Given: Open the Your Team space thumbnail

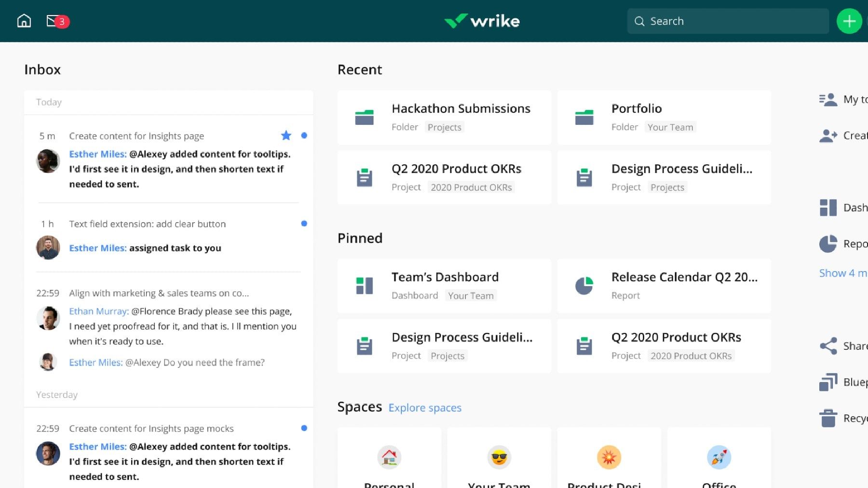Looking at the screenshot, I should click(x=499, y=457).
